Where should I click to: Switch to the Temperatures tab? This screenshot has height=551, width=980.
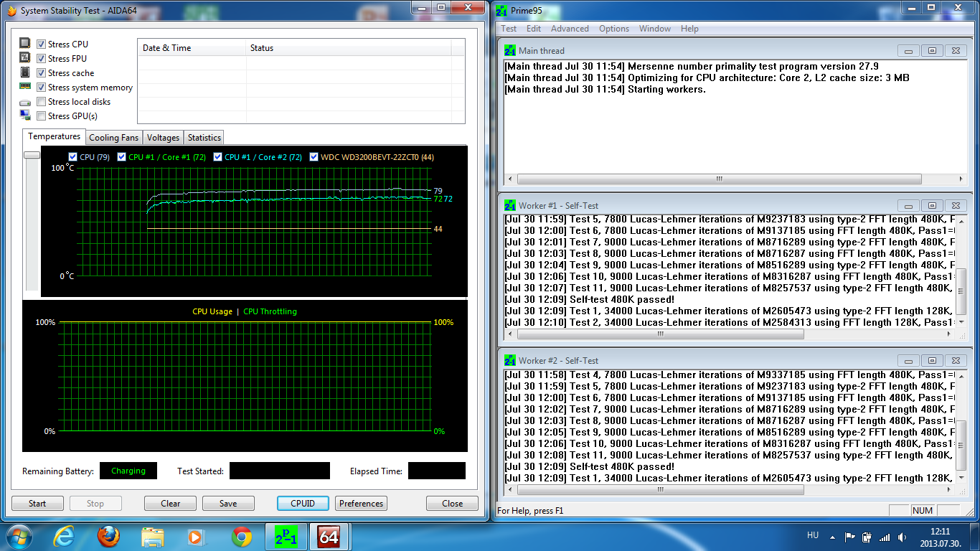(55, 136)
